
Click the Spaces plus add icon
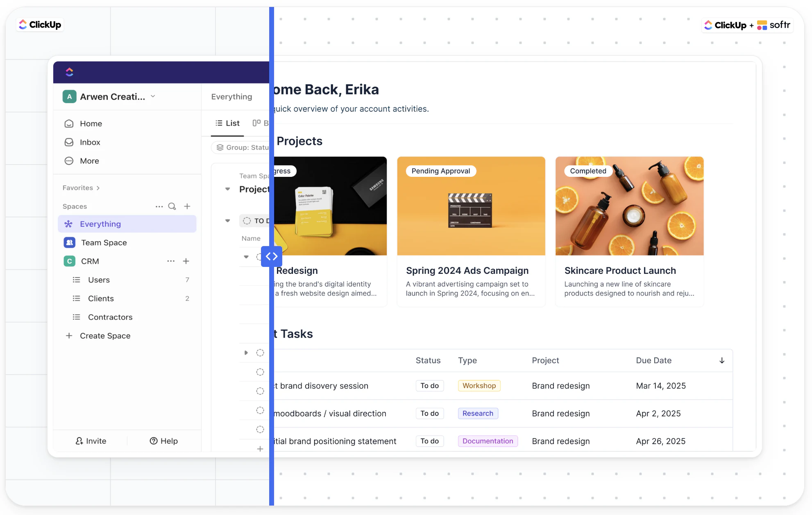(x=187, y=206)
